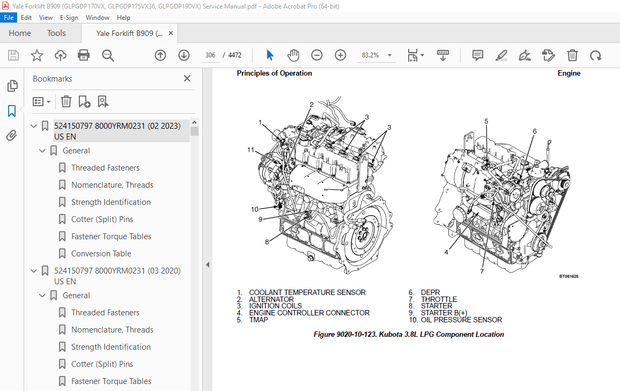Viewport: 620px width, 391px height.
Task: Select bookmark 524150797 8000YRM0231 (03 2020)
Action: pos(117,276)
